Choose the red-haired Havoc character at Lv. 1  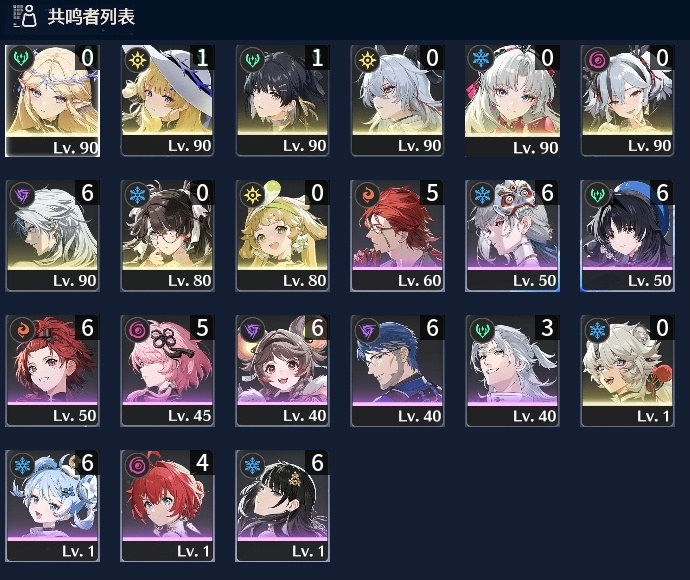[167, 506]
